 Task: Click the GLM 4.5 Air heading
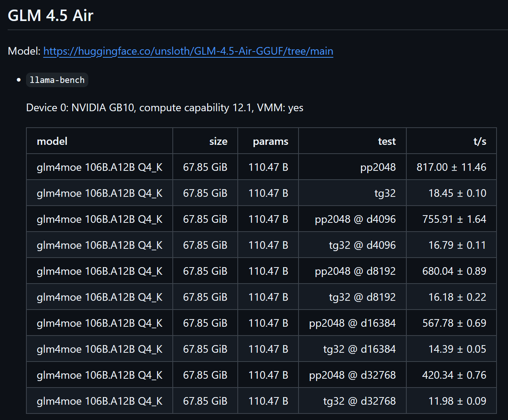tap(50, 16)
